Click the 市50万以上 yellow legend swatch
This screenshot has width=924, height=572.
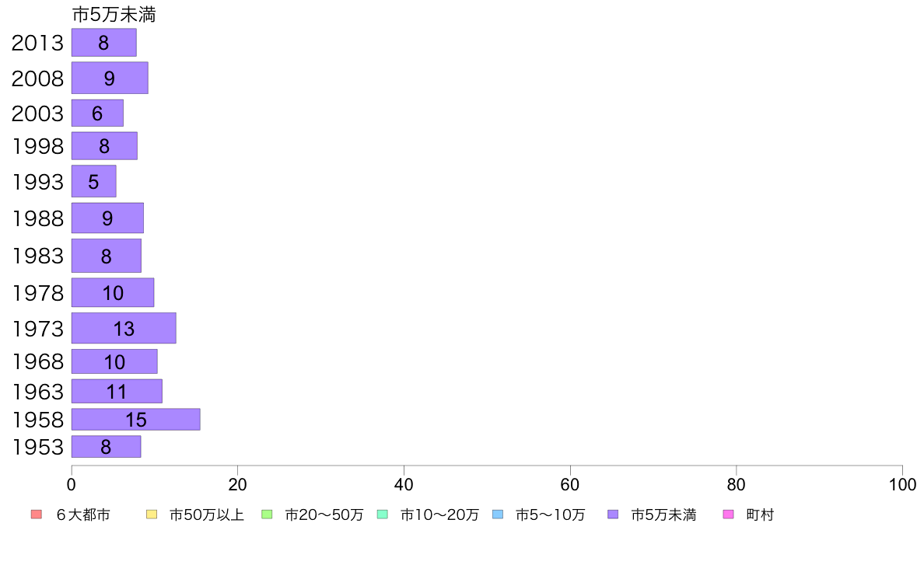click(x=152, y=514)
